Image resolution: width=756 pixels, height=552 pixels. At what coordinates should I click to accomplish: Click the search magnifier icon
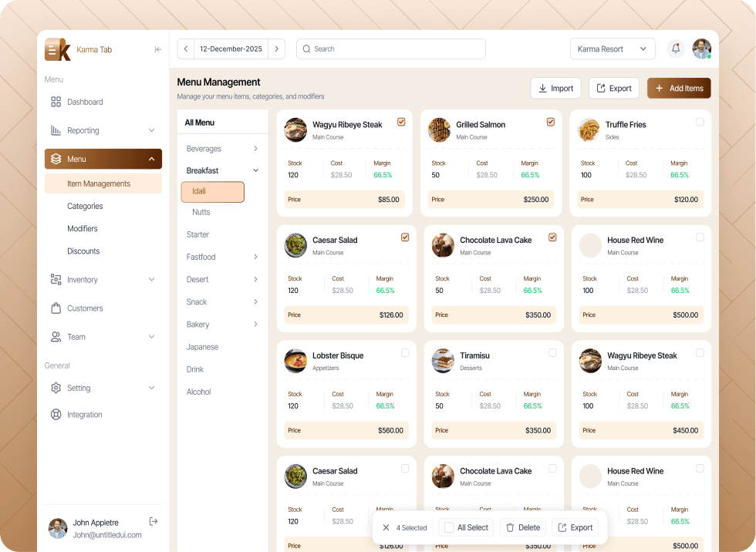(306, 49)
